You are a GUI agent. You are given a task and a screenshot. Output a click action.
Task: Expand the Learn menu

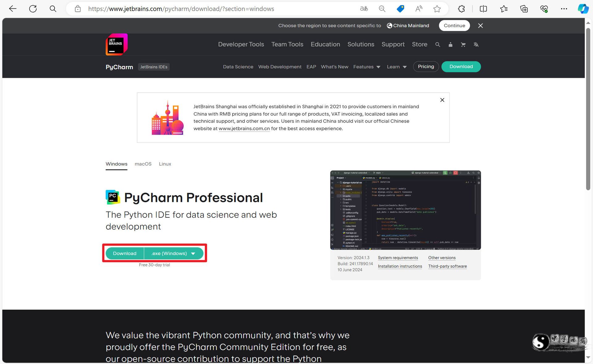[397, 67]
